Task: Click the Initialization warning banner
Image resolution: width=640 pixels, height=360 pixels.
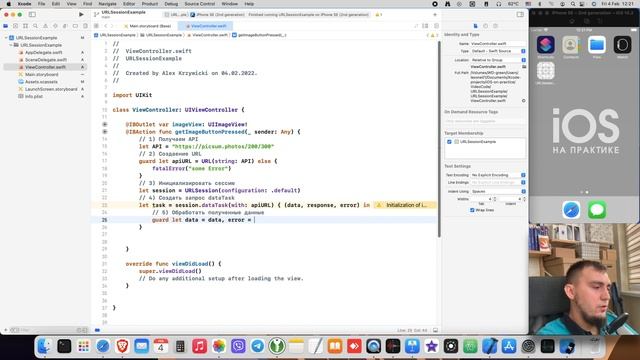Action: pos(405,205)
